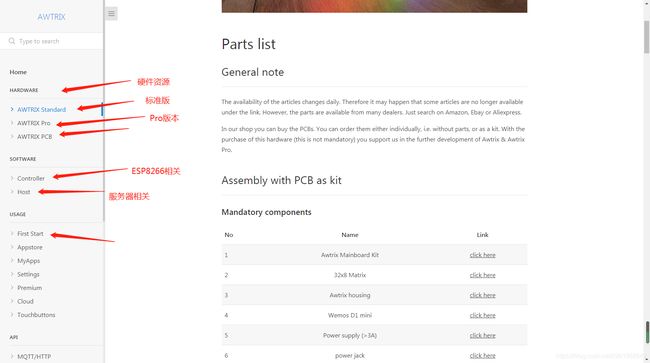Go to Home in sidebar

point(18,72)
